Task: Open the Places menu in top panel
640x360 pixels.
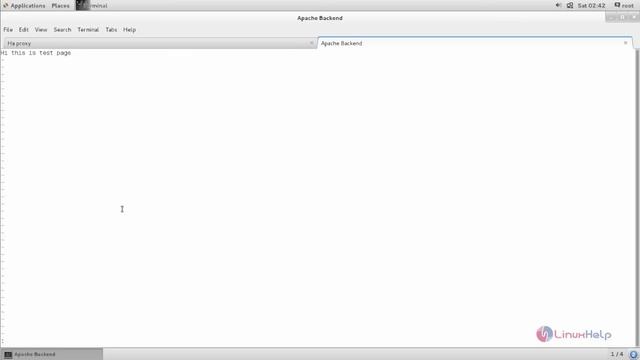Action: click(x=60, y=6)
